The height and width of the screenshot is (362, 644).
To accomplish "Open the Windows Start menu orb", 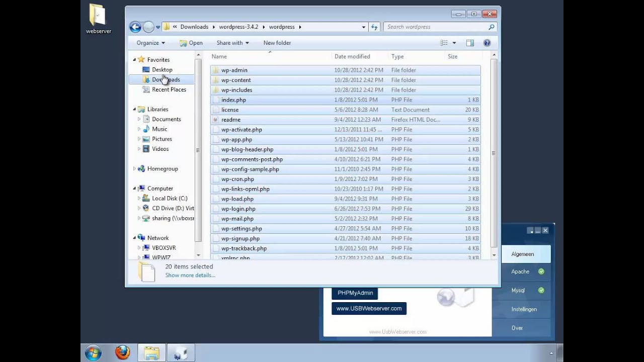I will (93, 353).
